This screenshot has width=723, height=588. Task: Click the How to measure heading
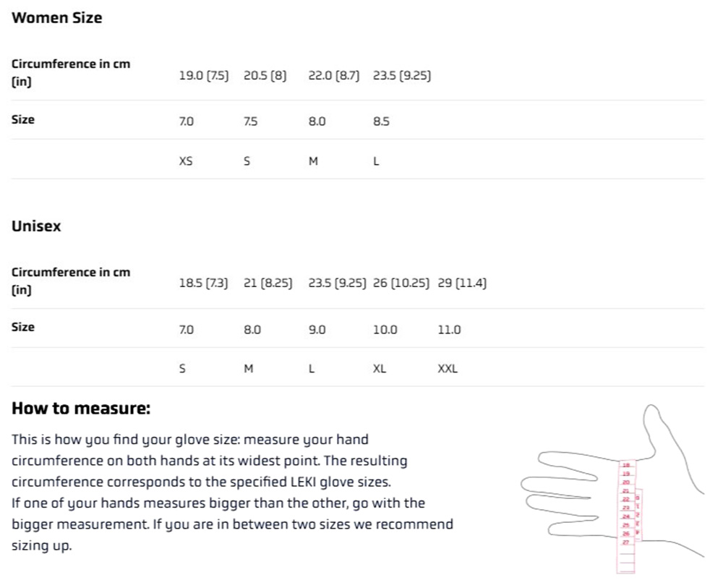tap(81, 409)
